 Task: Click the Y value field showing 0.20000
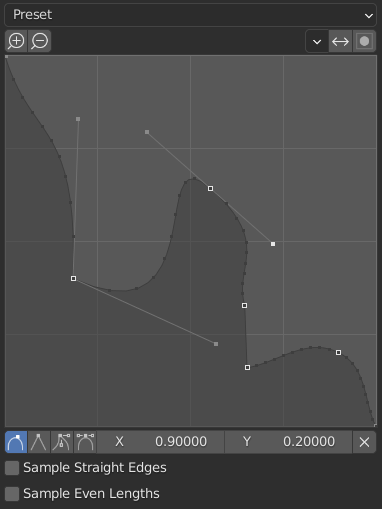[x=288, y=442]
